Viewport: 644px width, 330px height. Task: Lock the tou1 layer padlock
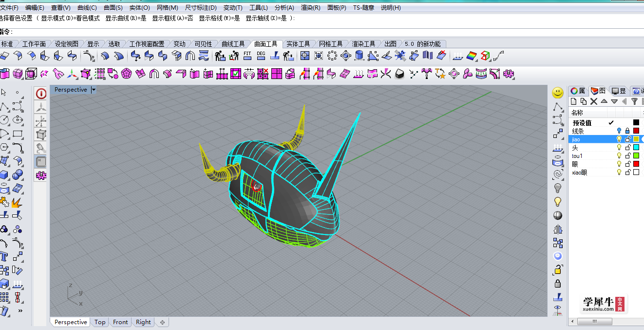[627, 156]
